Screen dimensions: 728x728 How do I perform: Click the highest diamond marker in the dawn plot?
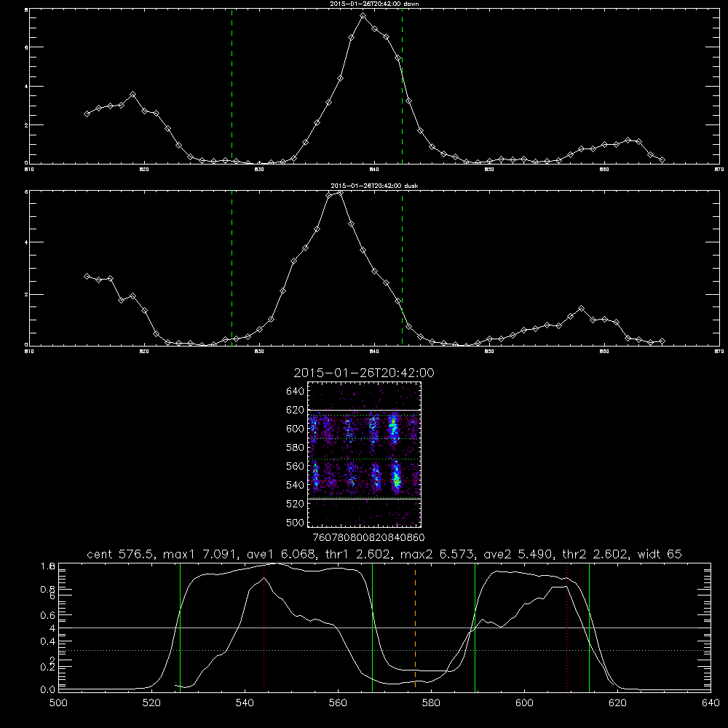(x=363, y=16)
